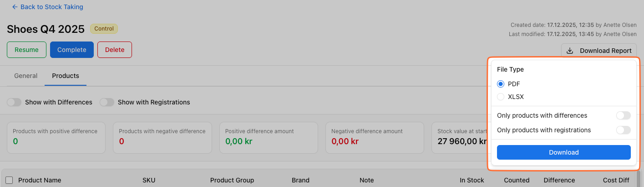Image resolution: width=644 pixels, height=187 pixels.
Task: Switch to the Products tab
Action: 66,76
